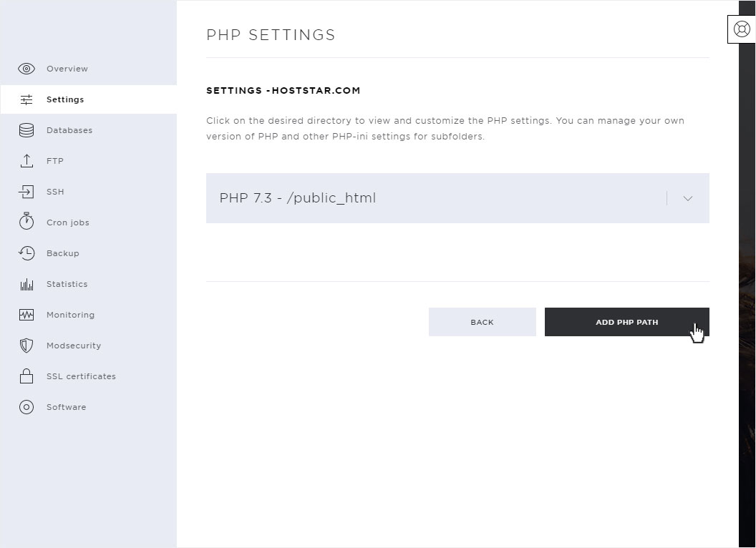The height and width of the screenshot is (548, 756).
Task: Click the Statistics bar chart icon
Action: (26, 284)
